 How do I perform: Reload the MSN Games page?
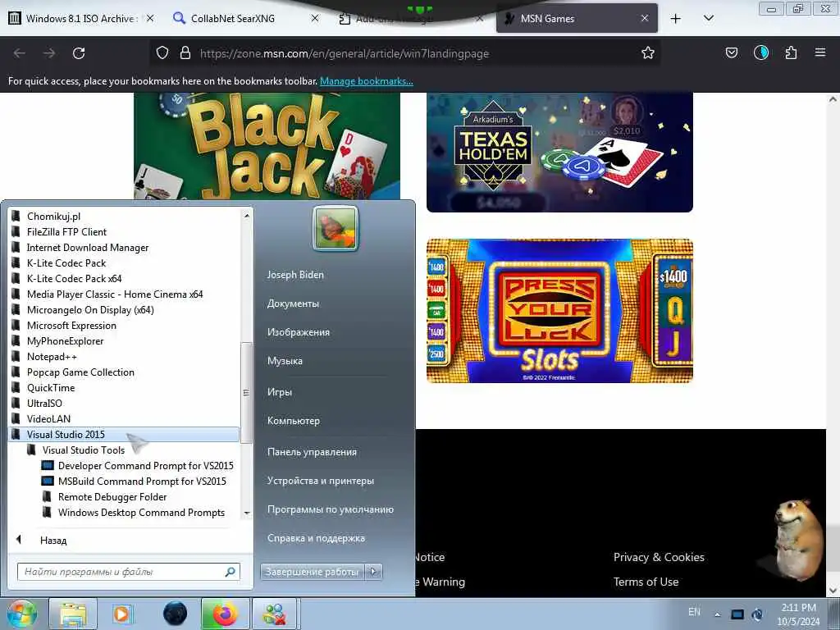(79, 53)
